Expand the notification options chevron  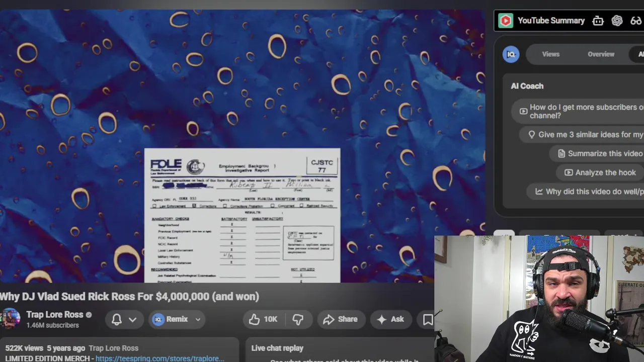pos(132,319)
